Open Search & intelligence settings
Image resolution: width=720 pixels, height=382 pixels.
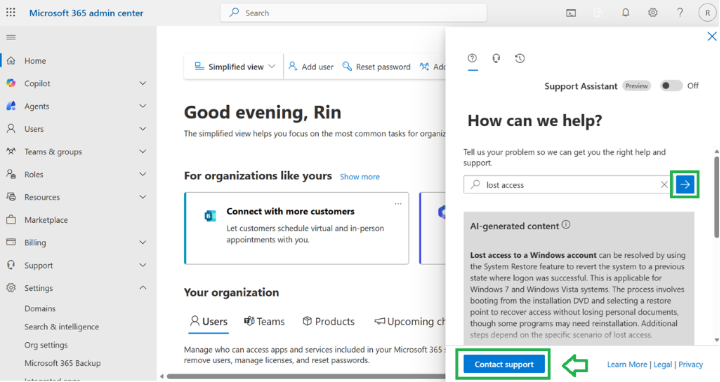pyautogui.click(x=62, y=327)
